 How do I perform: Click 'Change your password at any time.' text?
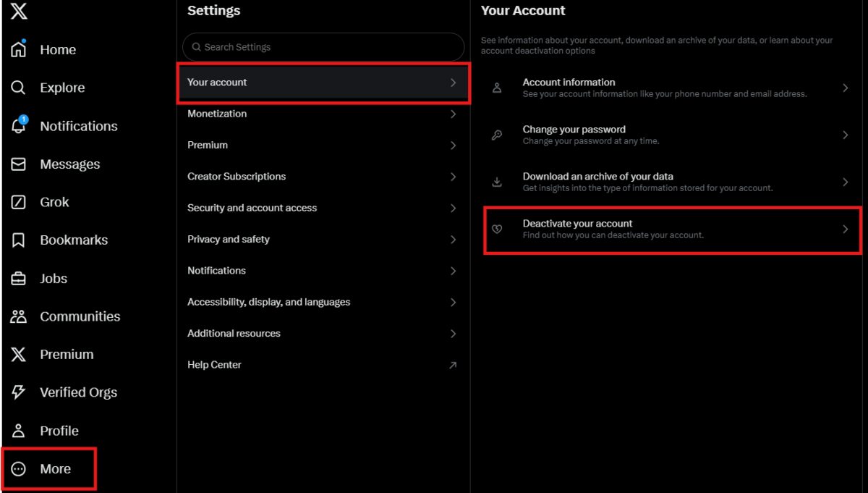591,141
